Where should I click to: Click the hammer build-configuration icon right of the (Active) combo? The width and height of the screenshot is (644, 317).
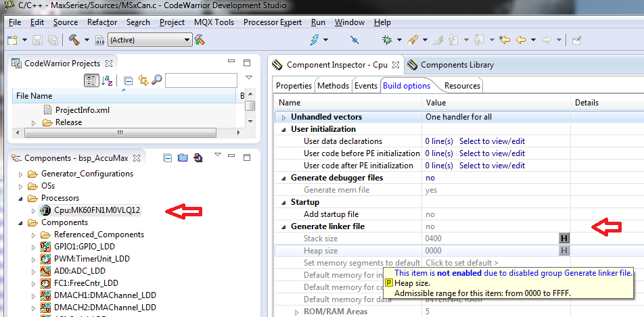tap(200, 40)
